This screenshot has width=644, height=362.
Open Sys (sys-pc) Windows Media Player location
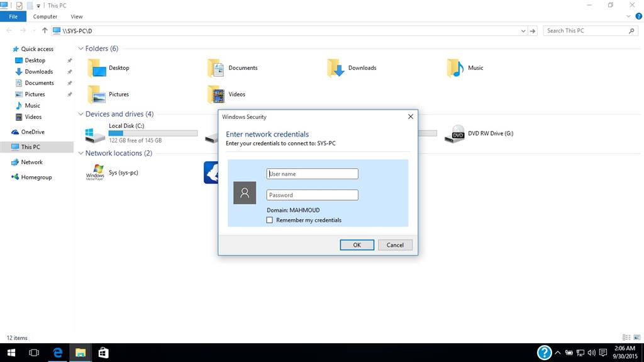click(x=95, y=173)
